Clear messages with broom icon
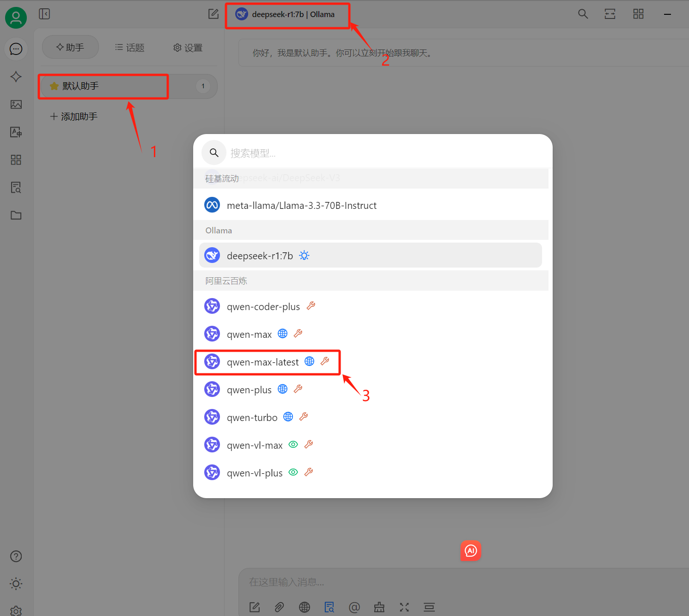This screenshot has width=689, height=616. click(379, 607)
